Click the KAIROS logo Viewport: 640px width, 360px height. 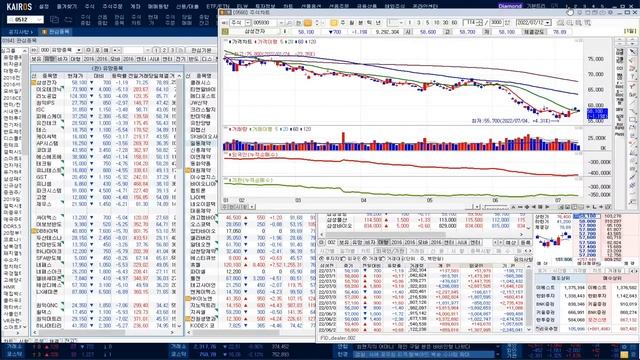click(x=19, y=7)
